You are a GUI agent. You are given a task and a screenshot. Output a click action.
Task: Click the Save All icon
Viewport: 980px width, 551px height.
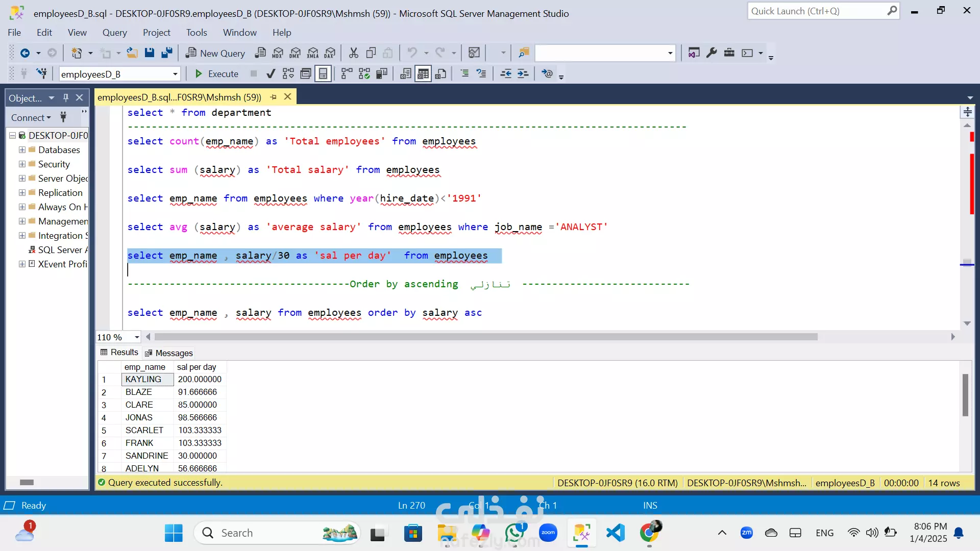pos(166,53)
